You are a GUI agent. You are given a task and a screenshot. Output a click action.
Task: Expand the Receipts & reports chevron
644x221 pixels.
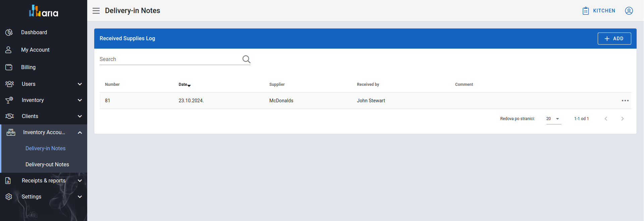pyautogui.click(x=80, y=180)
